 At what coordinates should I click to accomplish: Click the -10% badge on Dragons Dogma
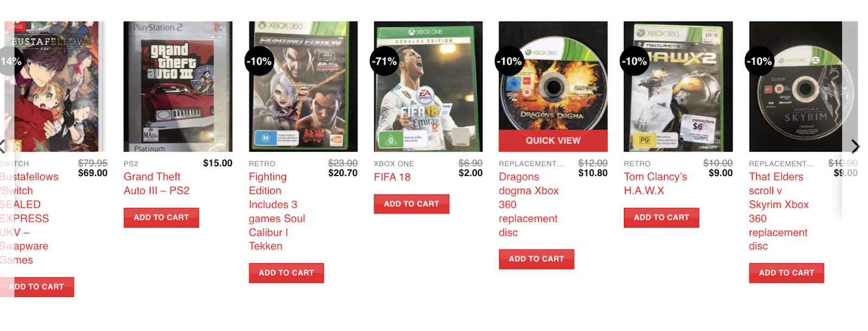(x=509, y=61)
